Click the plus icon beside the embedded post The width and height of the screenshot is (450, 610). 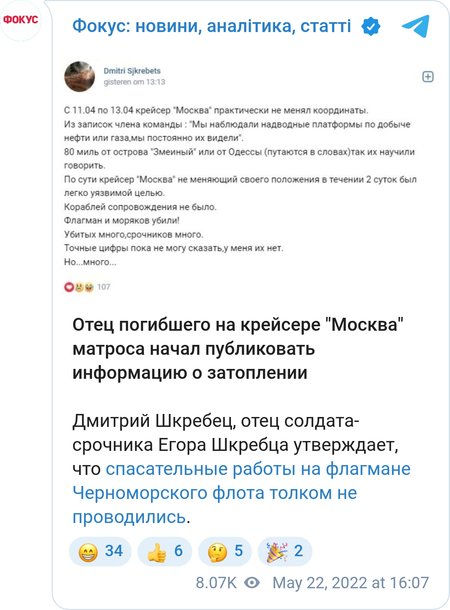[428, 77]
